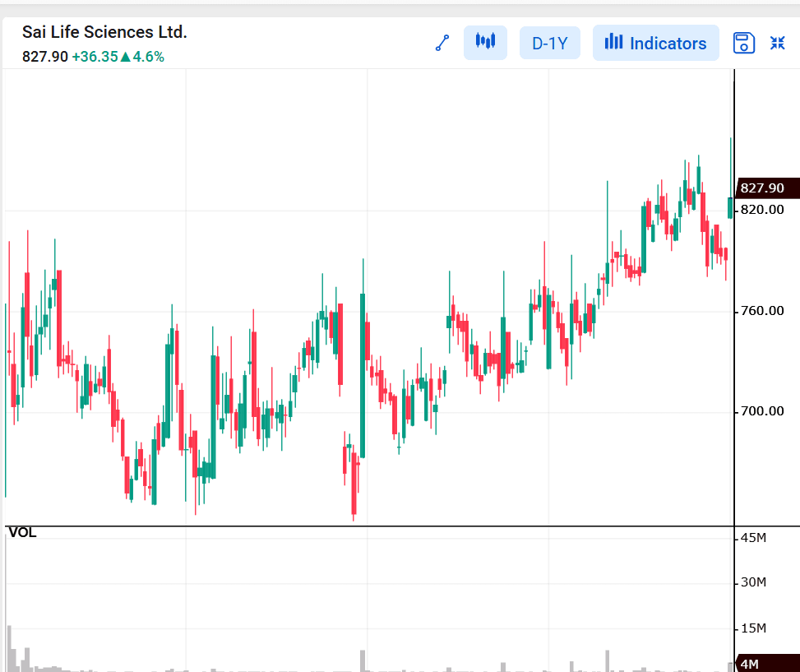Click the 820.00 price axis label
The width and height of the screenshot is (800, 672).
click(x=762, y=210)
